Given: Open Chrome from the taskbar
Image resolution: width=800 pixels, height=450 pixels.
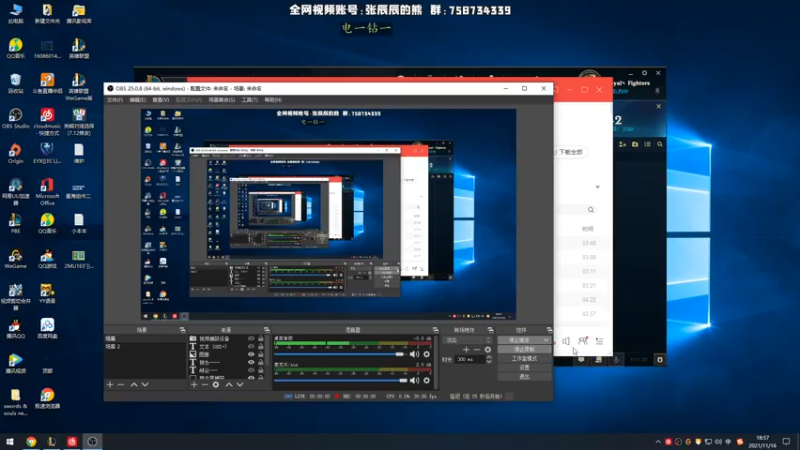Looking at the screenshot, I should [31, 442].
